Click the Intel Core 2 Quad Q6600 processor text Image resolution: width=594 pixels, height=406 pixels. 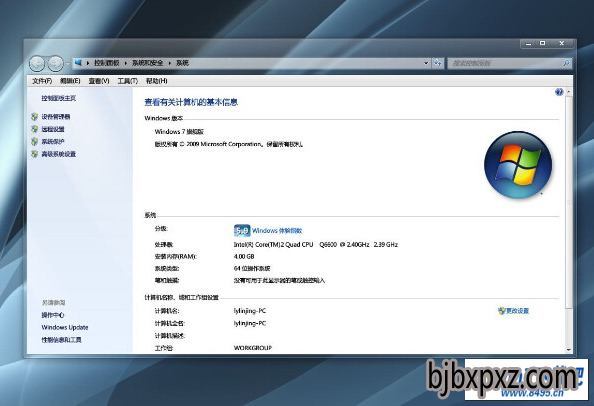coord(316,245)
